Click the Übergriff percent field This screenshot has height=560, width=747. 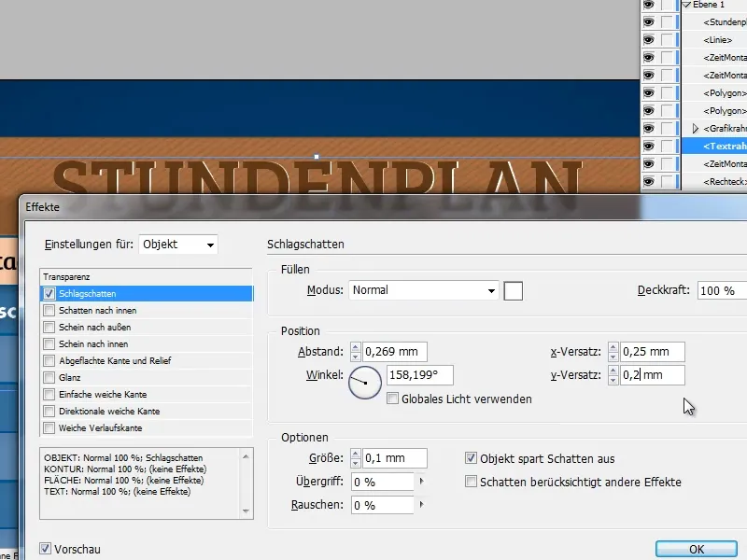coord(383,482)
